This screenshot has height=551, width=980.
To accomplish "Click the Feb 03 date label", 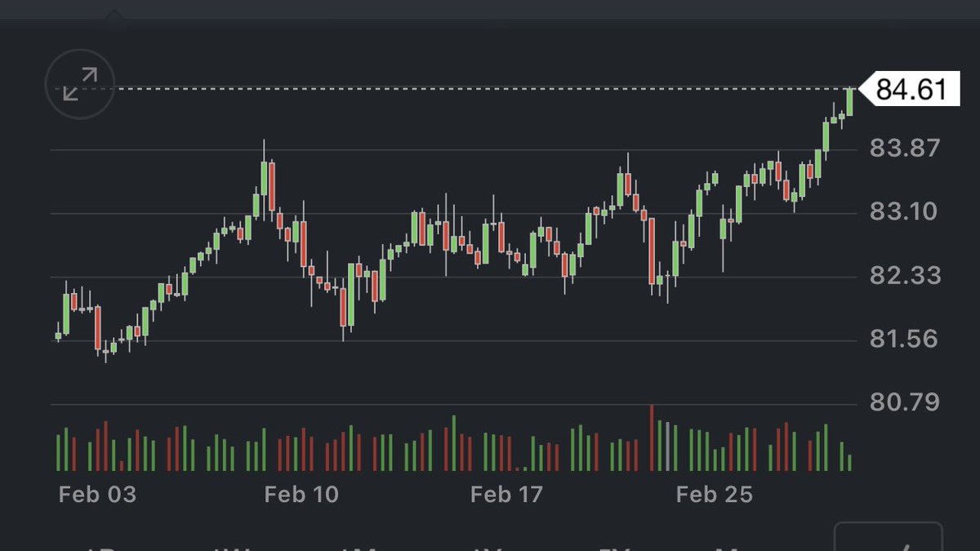I will 97,495.
